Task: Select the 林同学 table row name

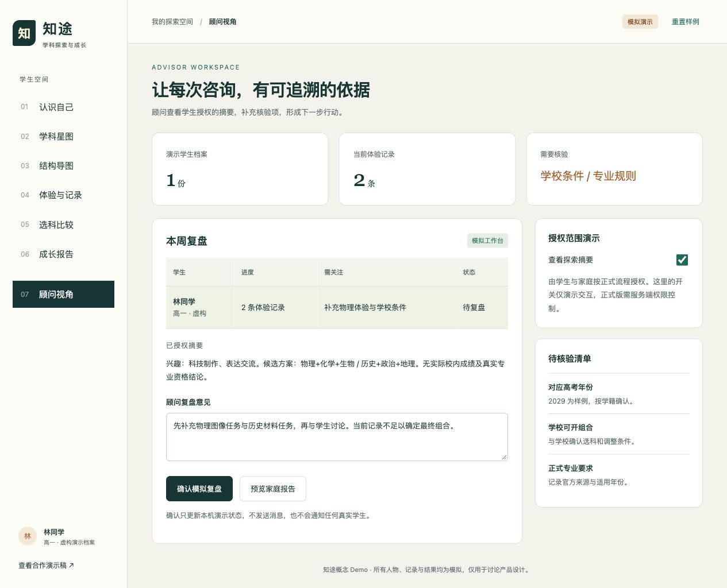Action: (x=184, y=301)
